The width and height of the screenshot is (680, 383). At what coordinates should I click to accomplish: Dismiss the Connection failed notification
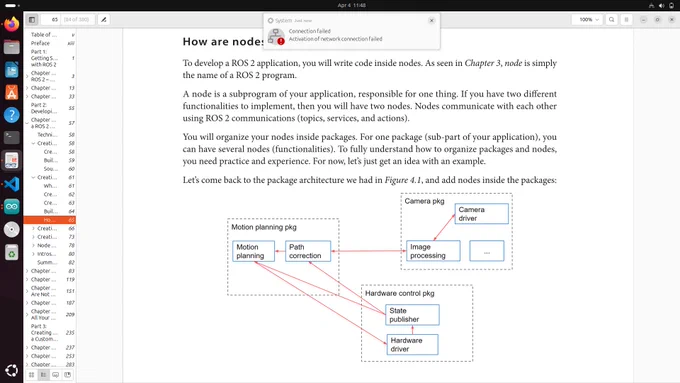(x=432, y=20)
